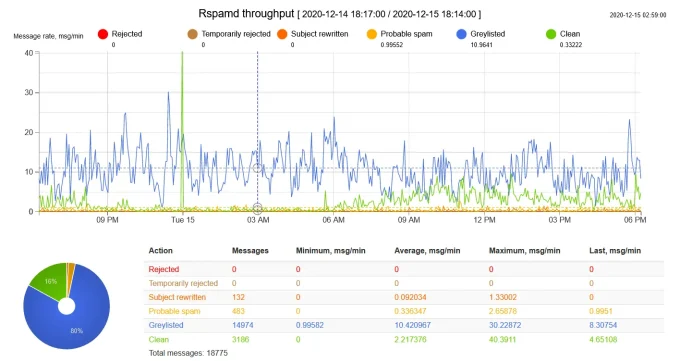Click the Action column header
Image resolution: width=680 pixels, height=361 pixels.
[x=160, y=250]
